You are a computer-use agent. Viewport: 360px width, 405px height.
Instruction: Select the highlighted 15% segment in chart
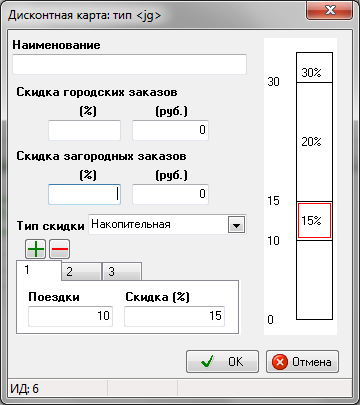[314, 221]
